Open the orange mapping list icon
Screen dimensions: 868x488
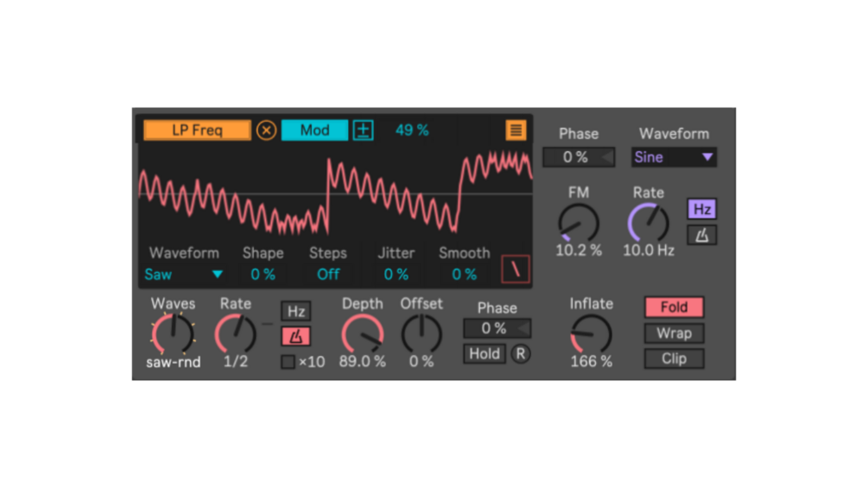tap(516, 130)
